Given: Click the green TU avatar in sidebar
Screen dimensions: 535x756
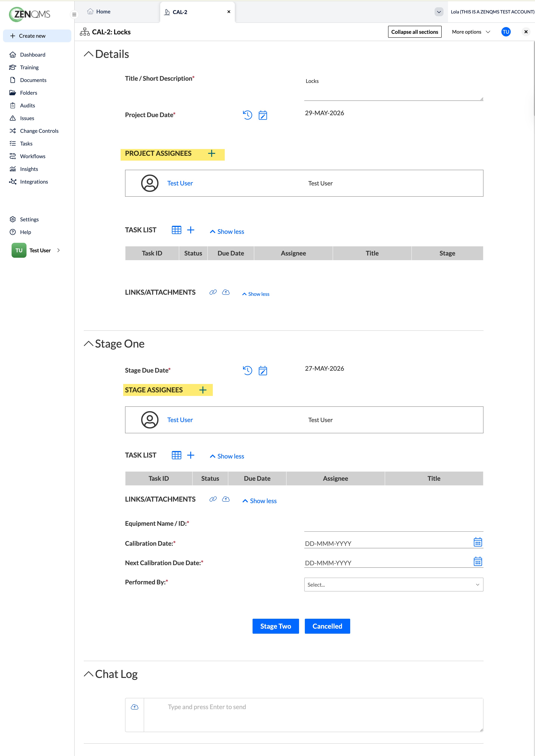Looking at the screenshot, I should click(19, 250).
